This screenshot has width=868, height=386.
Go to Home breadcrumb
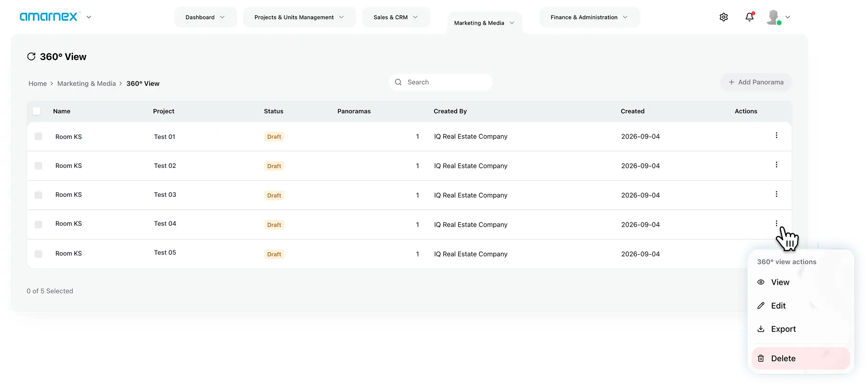(x=37, y=83)
